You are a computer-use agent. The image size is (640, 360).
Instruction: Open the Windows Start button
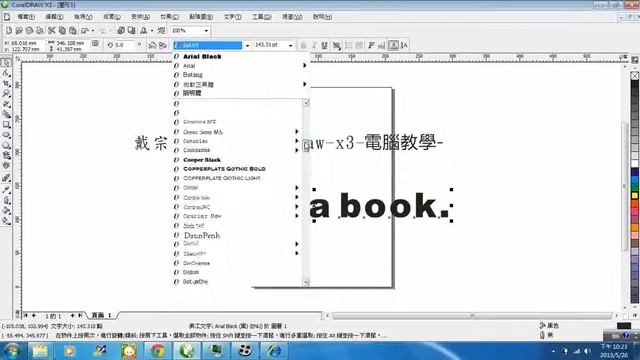pos(11,351)
